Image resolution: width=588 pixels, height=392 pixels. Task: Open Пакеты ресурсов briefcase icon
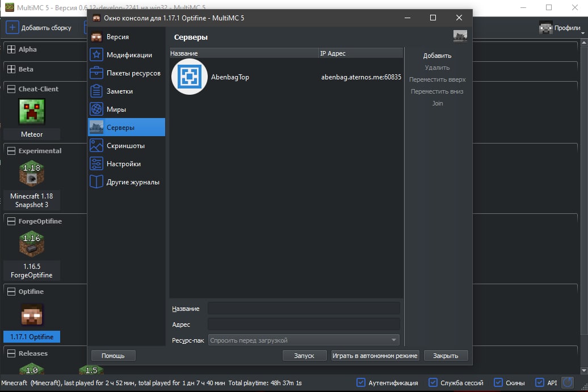click(x=96, y=73)
